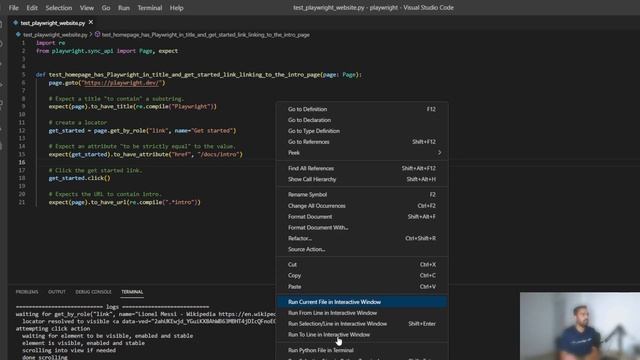This screenshot has width=640, height=360.
Task: Select Run Selection/Line in Interactive Window
Action: (x=362, y=324)
